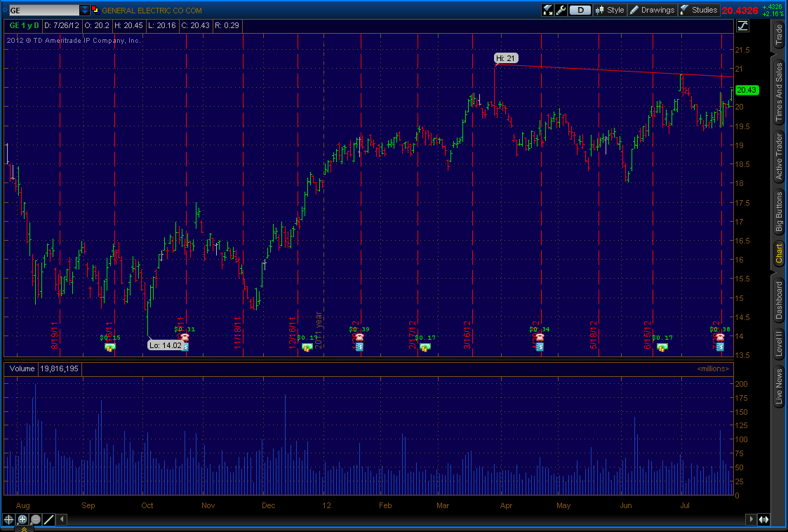Click the 11/18/11 expiration marker label
This screenshot has width=788, height=532.
coord(238,333)
